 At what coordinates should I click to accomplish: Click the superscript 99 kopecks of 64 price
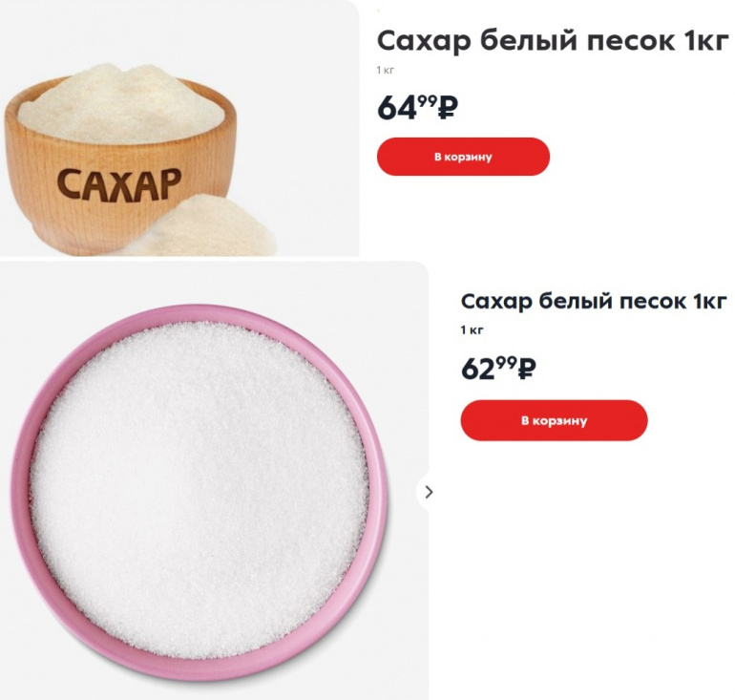(x=427, y=100)
